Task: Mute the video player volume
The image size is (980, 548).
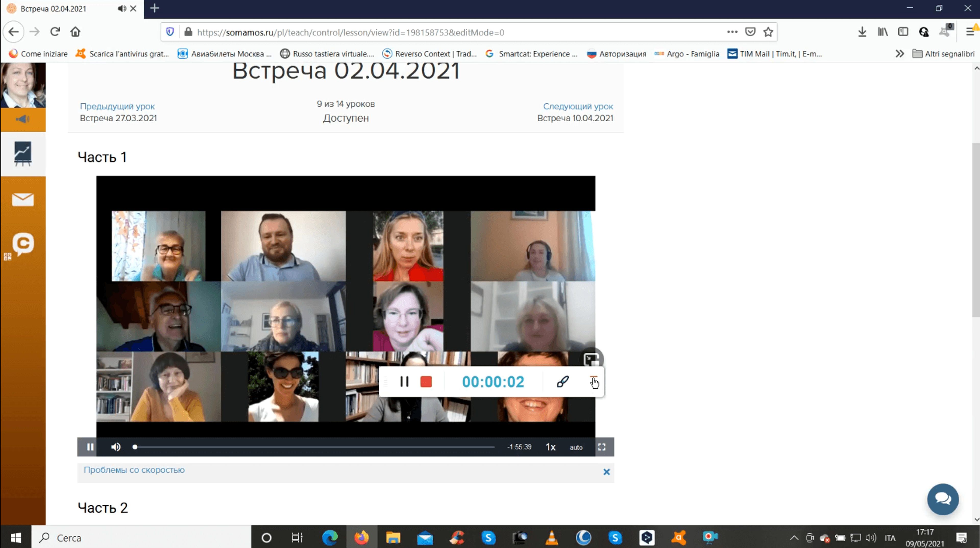Action: click(x=116, y=447)
